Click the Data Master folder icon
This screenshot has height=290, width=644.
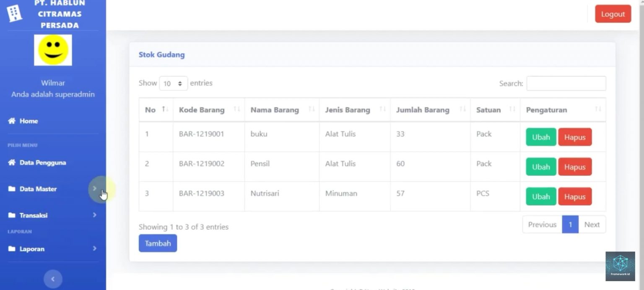12,189
